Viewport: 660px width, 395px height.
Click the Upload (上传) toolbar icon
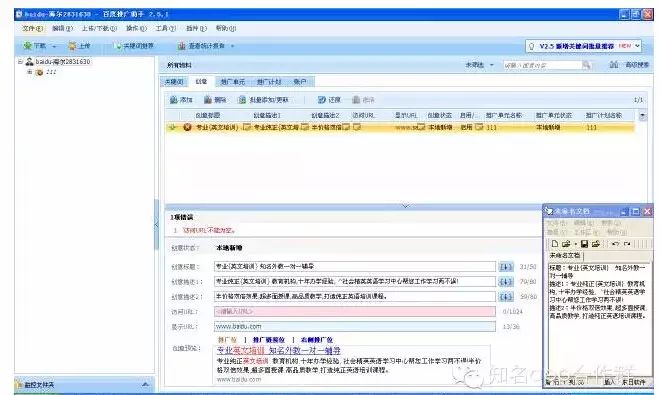72,45
